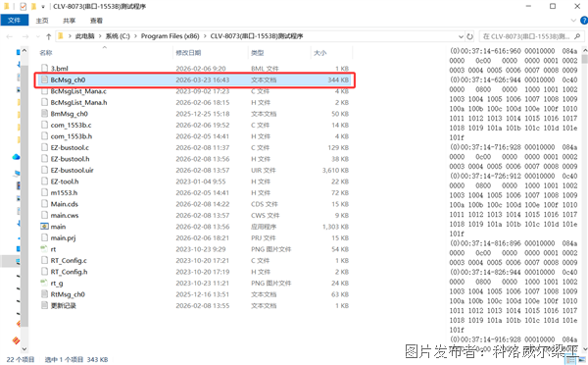This screenshot has width=588, height=365.
Task: Open the Help question mark icon
Action: coord(584,21)
